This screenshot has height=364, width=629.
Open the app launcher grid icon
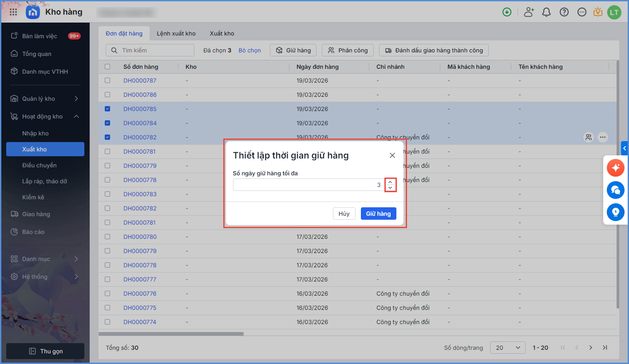tap(13, 12)
